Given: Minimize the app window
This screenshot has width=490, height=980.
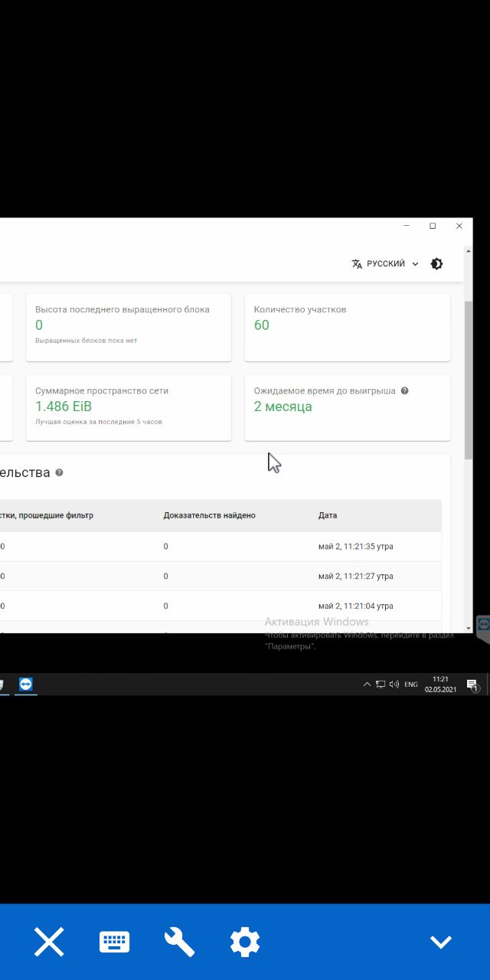Looking at the screenshot, I should click(x=407, y=226).
